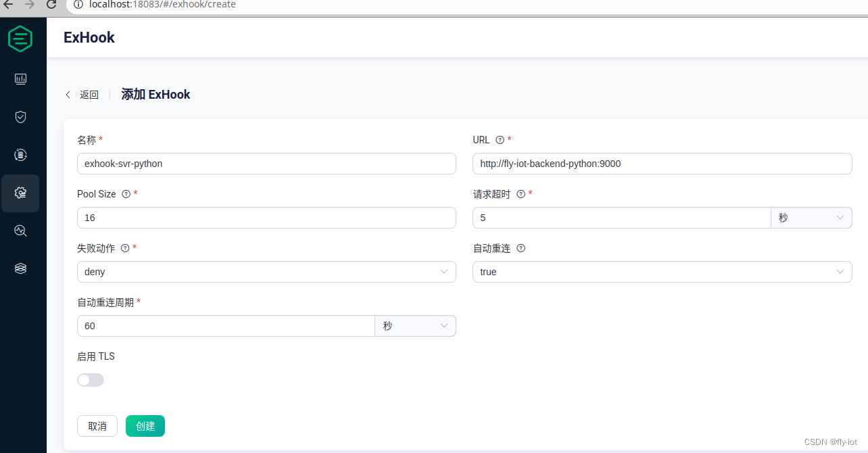The image size is (868, 453).
Task: Select the Access Control shield icon
Action: click(x=20, y=117)
